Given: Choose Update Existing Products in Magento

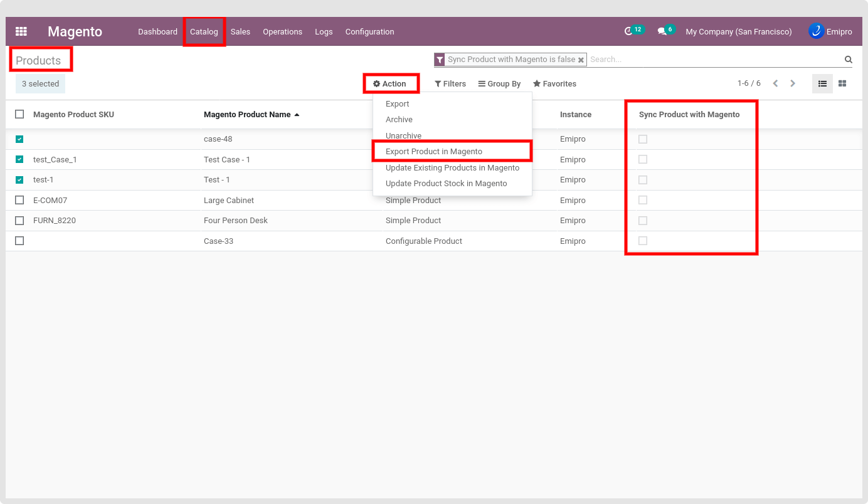Looking at the screenshot, I should click(x=452, y=168).
